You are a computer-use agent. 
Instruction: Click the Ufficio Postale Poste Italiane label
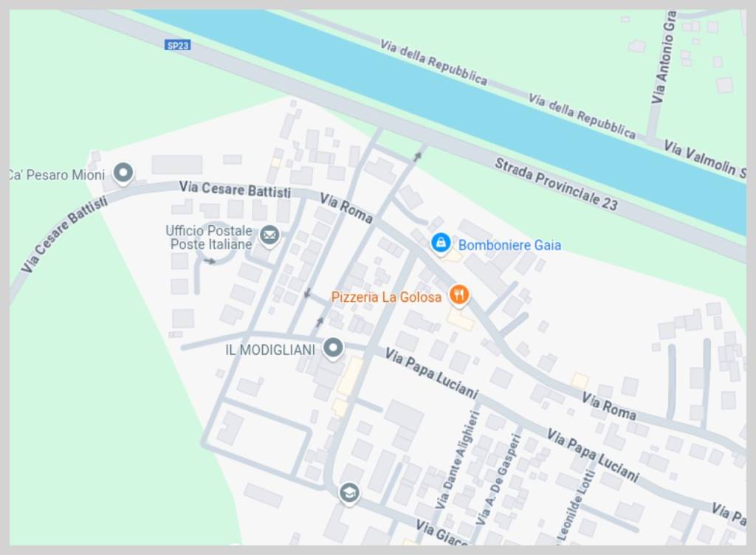[x=209, y=238]
